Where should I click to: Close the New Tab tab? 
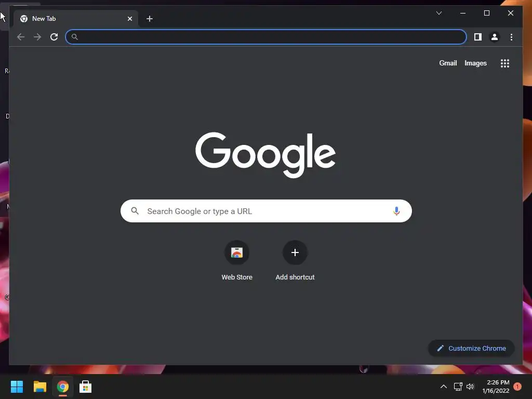(129, 19)
